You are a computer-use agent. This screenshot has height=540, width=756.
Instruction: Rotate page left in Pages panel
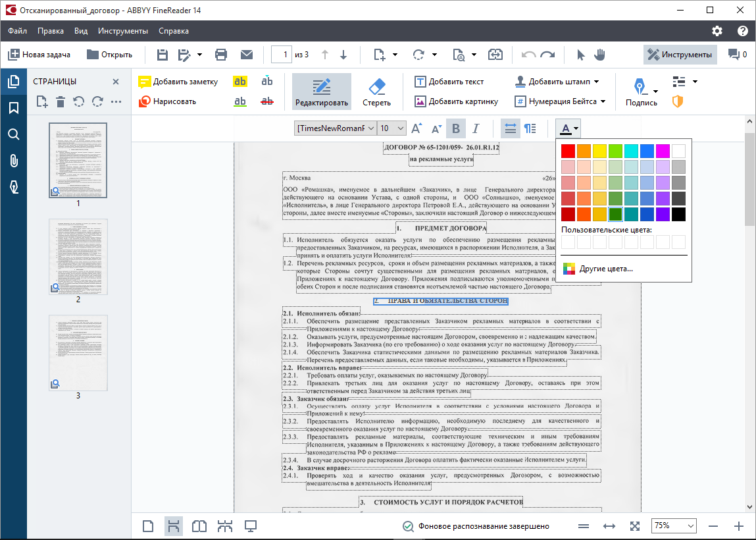pyautogui.click(x=78, y=101)
